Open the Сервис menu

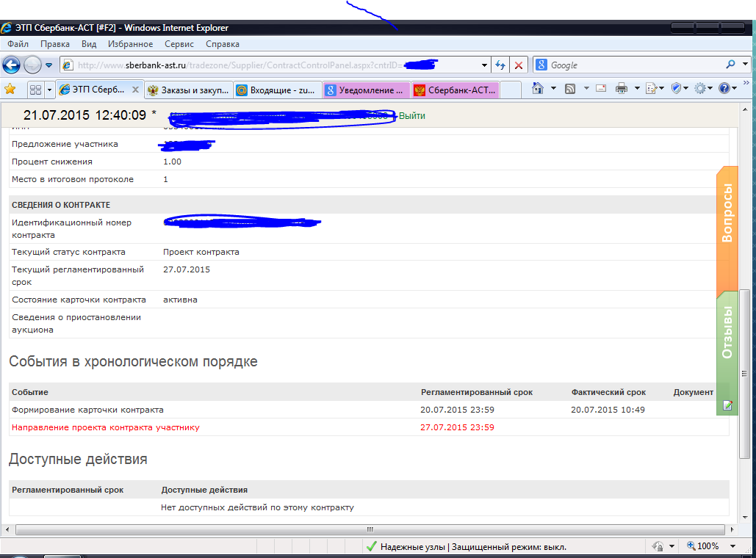[179, 44]
